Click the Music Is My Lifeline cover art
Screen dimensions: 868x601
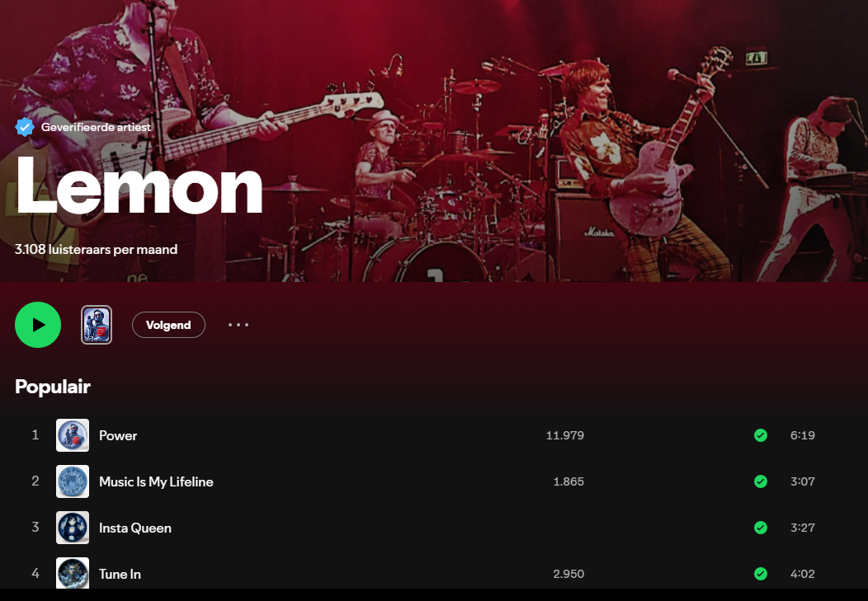click(x=73, y=481)
